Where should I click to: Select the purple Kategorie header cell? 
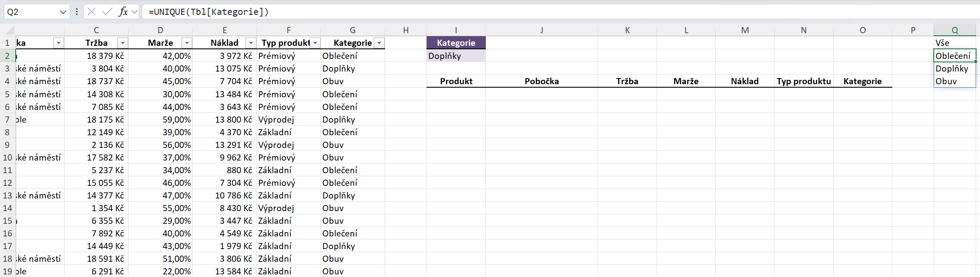point(456,43)
